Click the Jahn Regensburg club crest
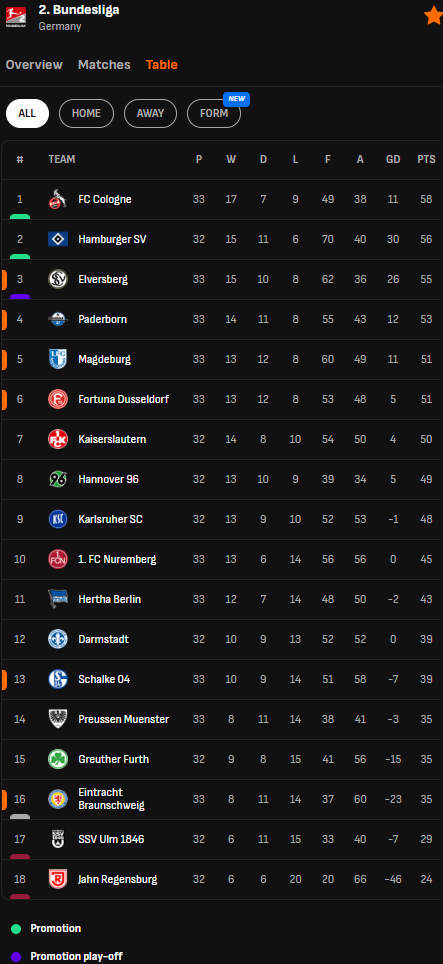Viewport: 443px width, 964px height. tap(58, 879)
